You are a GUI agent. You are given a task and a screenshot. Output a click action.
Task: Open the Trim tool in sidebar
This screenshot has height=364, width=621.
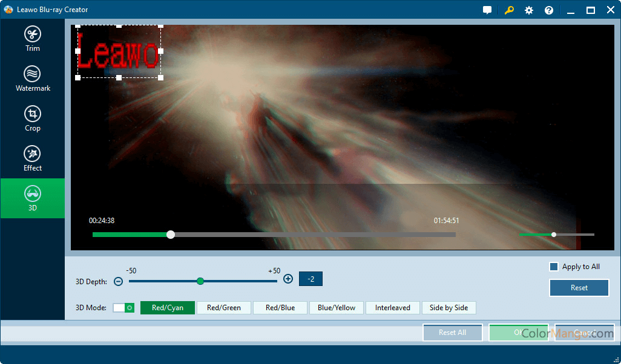(x=33, y=39)
